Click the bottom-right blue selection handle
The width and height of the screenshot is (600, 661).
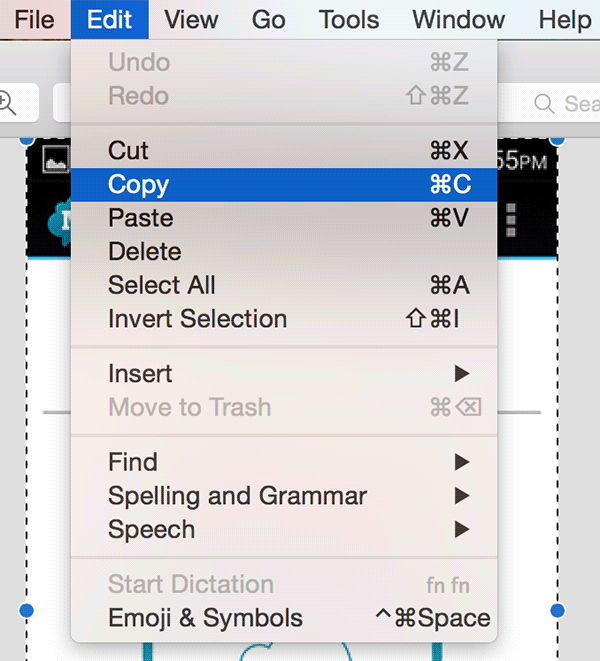click(558, 609)
